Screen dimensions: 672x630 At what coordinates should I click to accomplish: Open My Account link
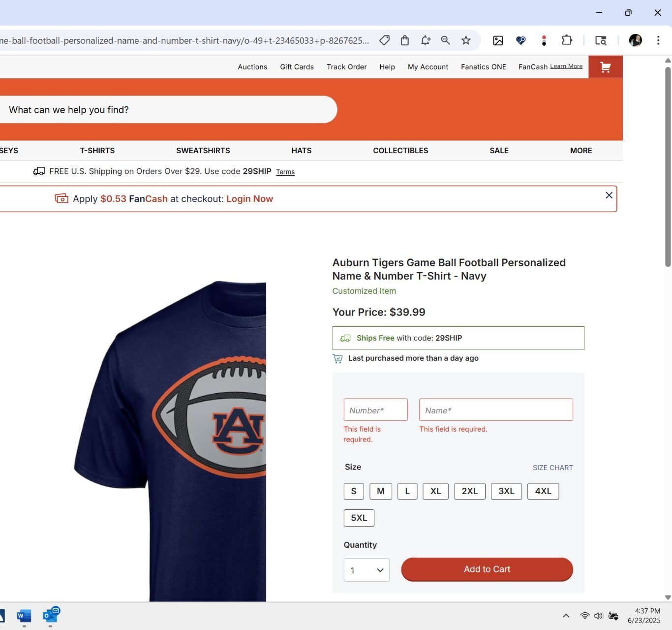pyautogui.click(x=428, y=67)
